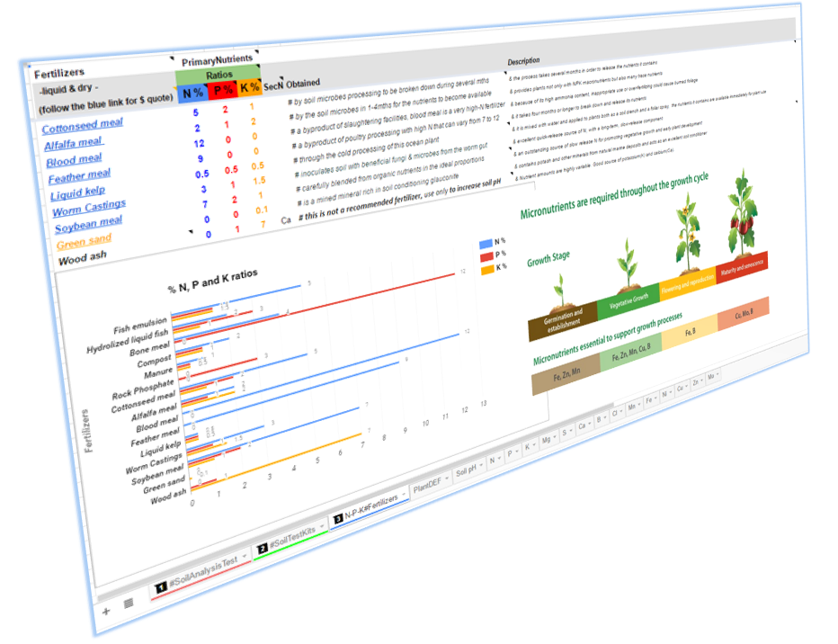Open the Mo tab dropdown arrow

718,374
